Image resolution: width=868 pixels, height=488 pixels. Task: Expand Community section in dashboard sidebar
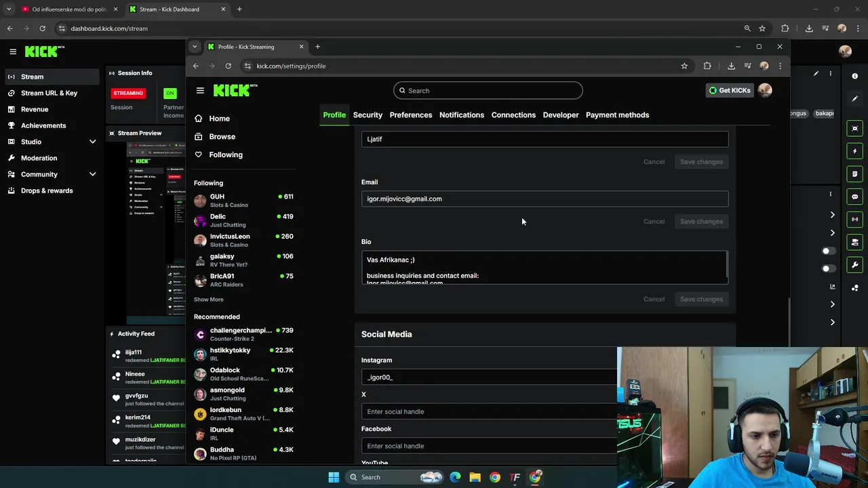tap(92, 174)
